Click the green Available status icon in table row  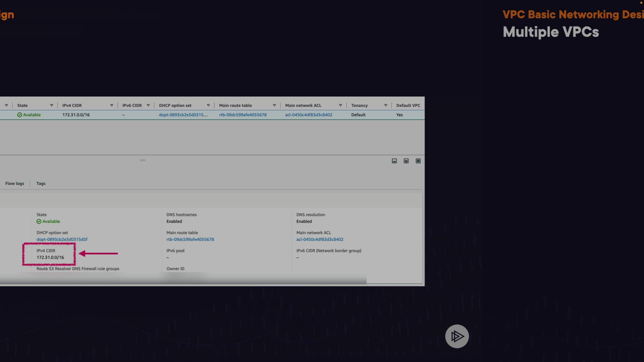click(x=19, y=115)
